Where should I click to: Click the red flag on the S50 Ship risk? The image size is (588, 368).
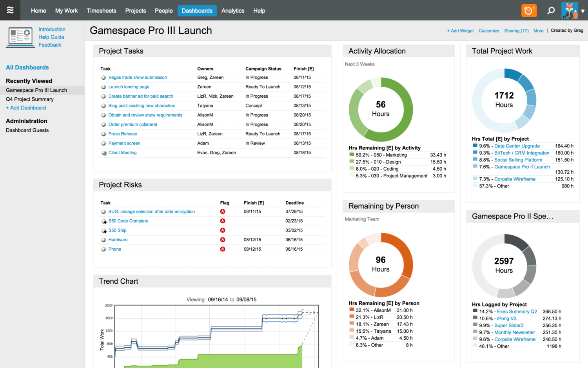[x=223, y=230]
